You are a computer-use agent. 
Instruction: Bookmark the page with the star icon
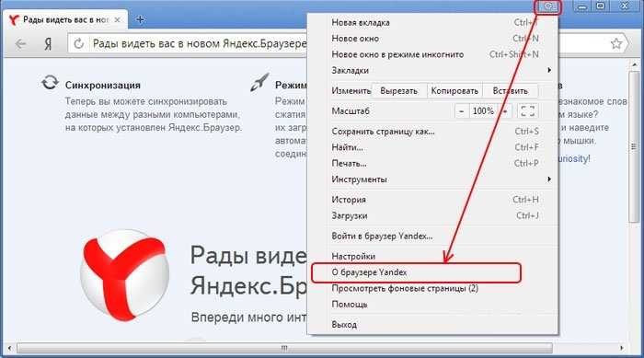pyautogui.click(x=615, y=43)
